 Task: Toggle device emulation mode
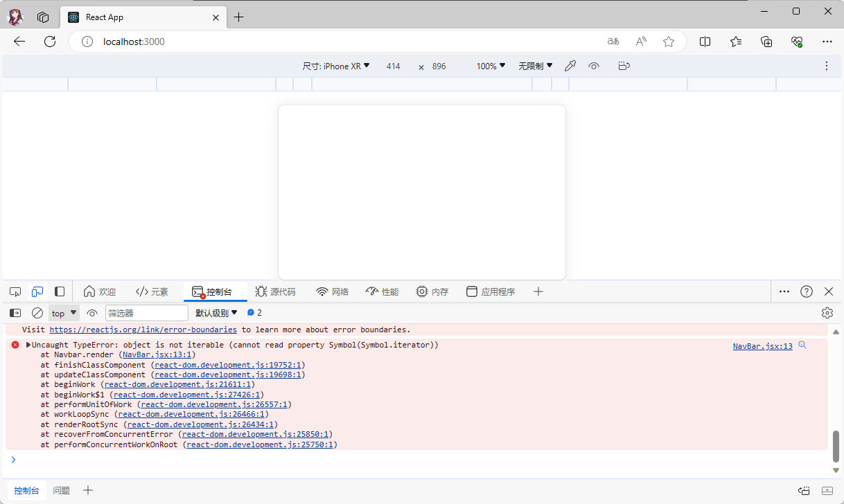(x=37, y=291)
